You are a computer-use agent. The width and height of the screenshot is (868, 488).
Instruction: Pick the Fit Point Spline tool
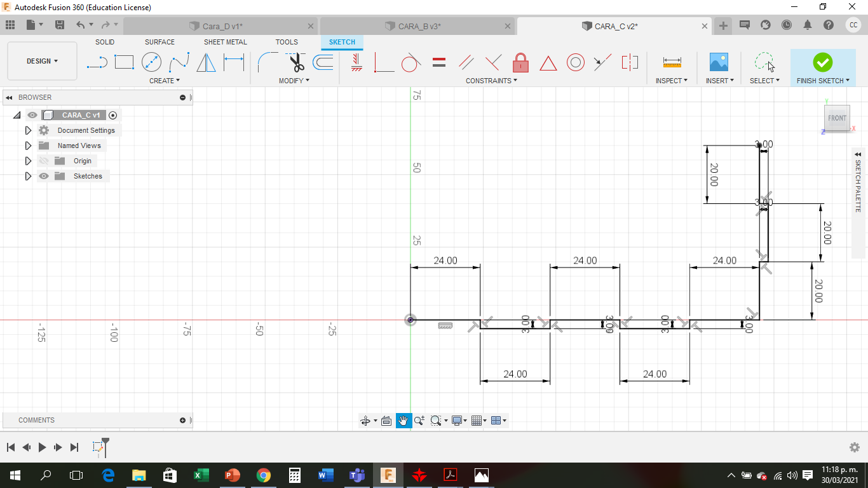click(x=179, y=62)
